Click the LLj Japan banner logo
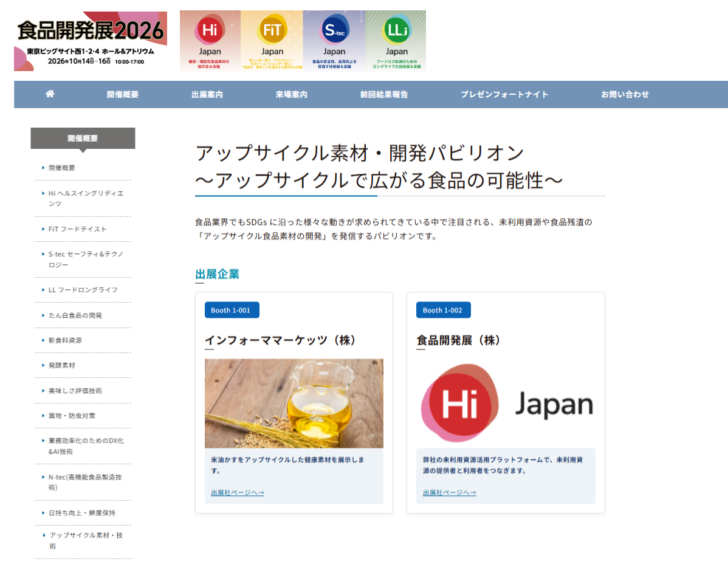The image size is (728, 570). [396, 40]
